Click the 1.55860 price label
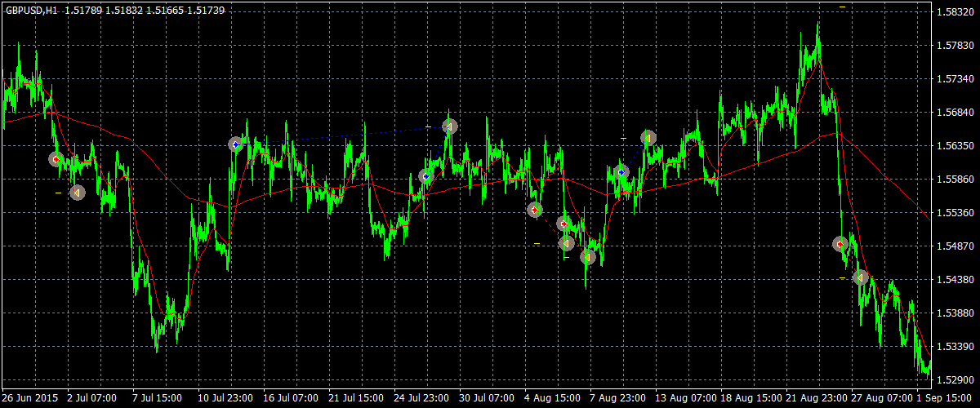The image size is (980, 408). point(956,179)
